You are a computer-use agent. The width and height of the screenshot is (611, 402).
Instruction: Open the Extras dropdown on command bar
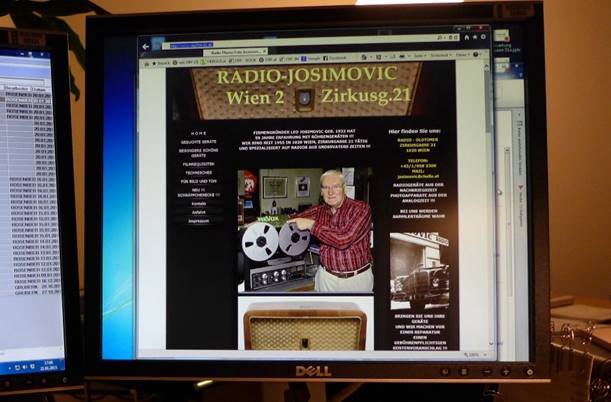tap(463, 55)
